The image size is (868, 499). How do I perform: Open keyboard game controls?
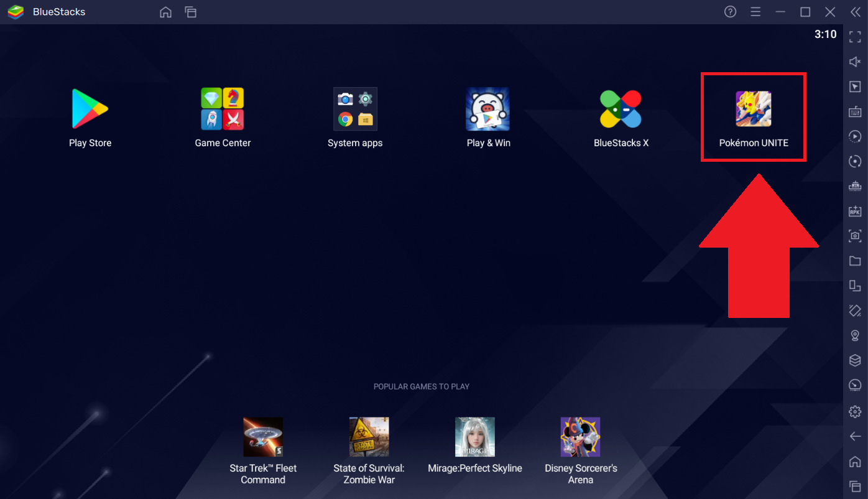click(x=855, y=112)
